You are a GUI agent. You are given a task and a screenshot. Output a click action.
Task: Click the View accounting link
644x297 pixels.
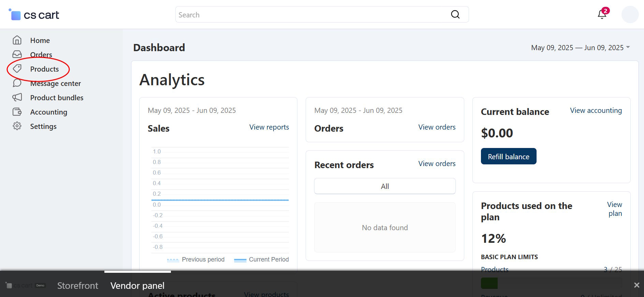point(596,110)
